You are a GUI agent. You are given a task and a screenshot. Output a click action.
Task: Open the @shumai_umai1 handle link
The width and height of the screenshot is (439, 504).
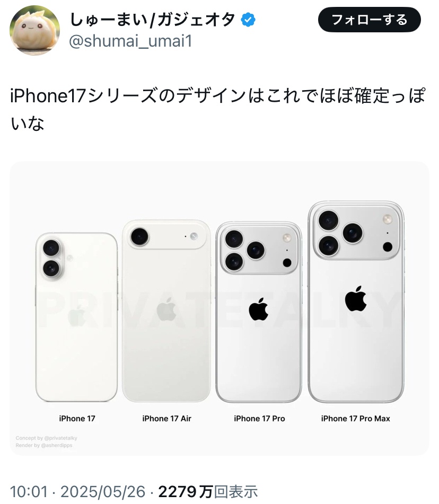pos(130,41)
